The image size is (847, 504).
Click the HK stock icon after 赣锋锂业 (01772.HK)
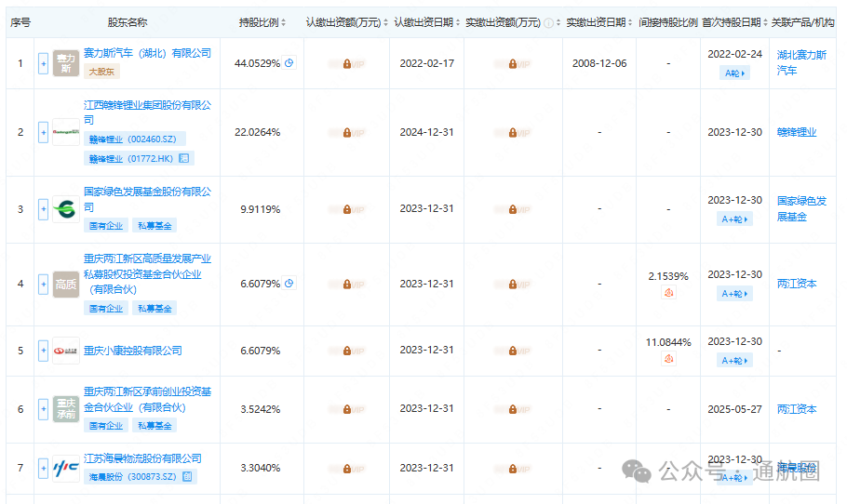coord(184,159)
